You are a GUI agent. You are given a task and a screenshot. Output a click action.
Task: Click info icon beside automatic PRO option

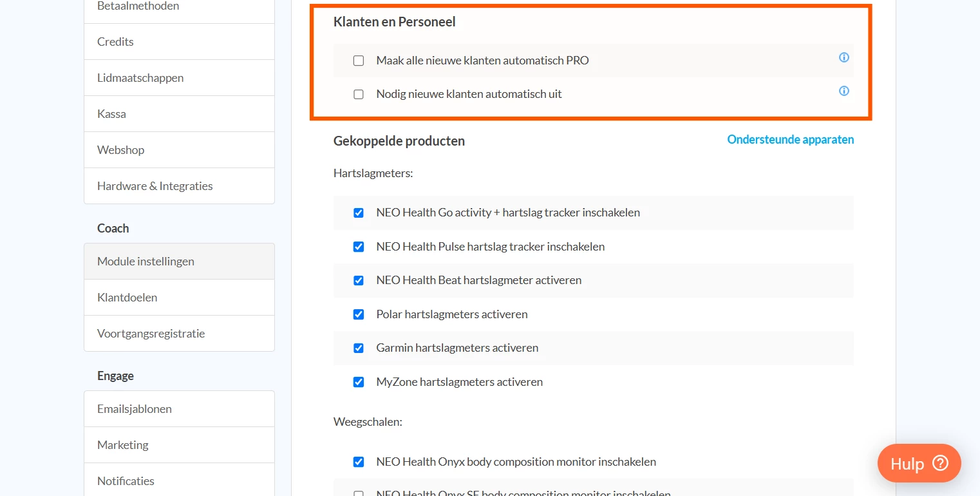tap(843, 57)
